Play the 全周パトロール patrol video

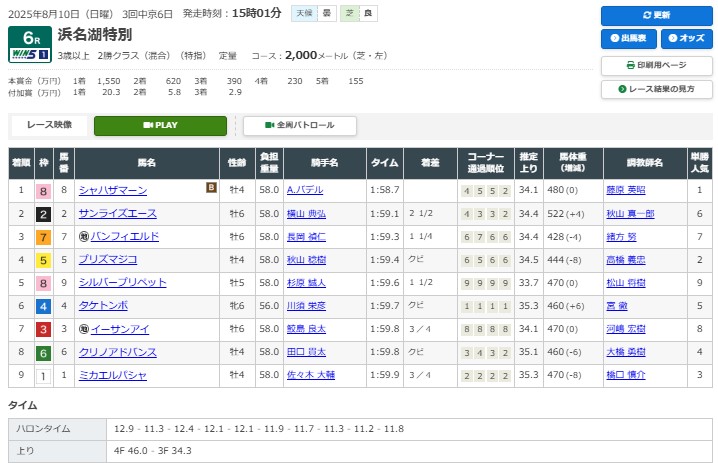pos(299,126)
